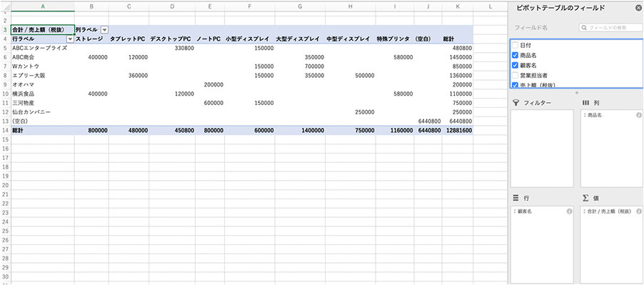This screenshot has height=285, width=644.
Task: Open info for 顧客名 in rows area
Action: click(569, 211)
